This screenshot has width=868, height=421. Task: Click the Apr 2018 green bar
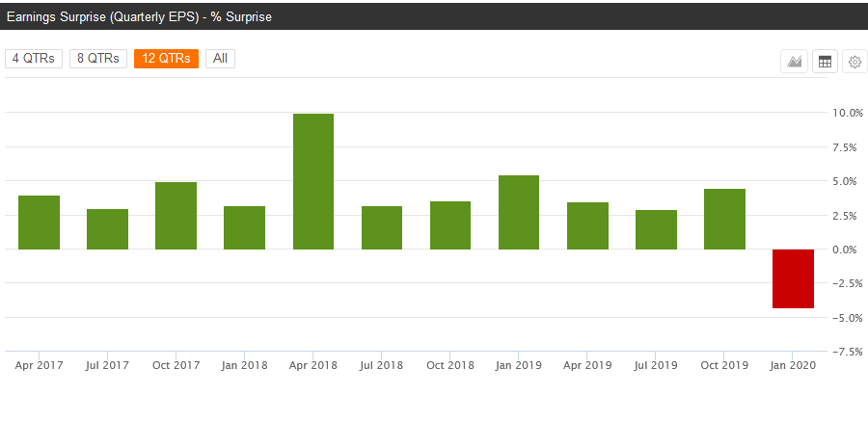(313, 181)
